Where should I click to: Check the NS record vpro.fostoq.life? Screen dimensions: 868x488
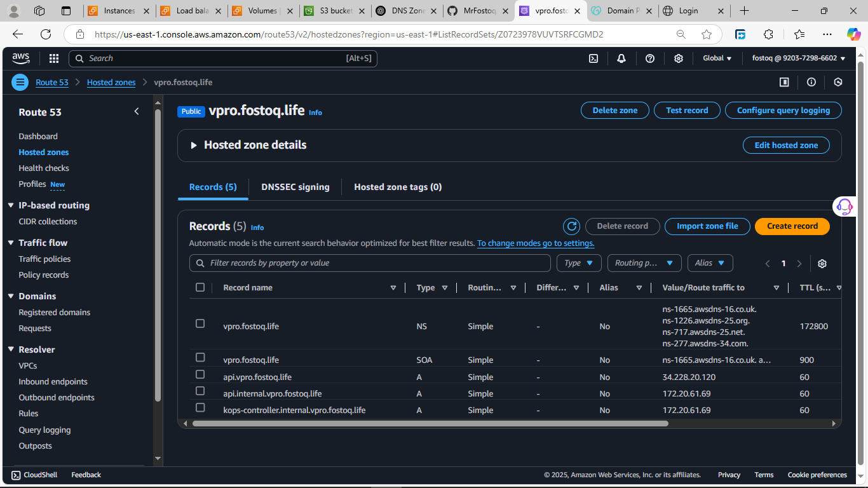[x=200, y=323]
